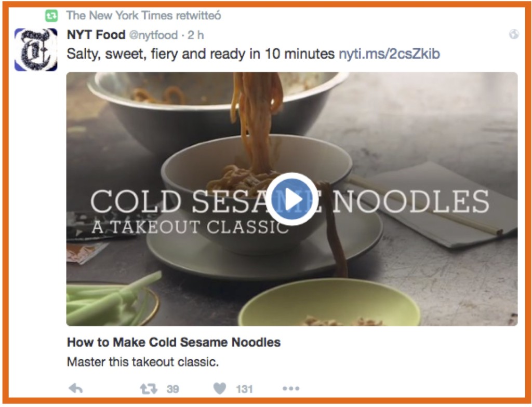Image resolution: width=532 pixels, height=407 pixels.
Task: Open How to Make Cold Sesame Noodles title
Action: [x=174, y=342]
